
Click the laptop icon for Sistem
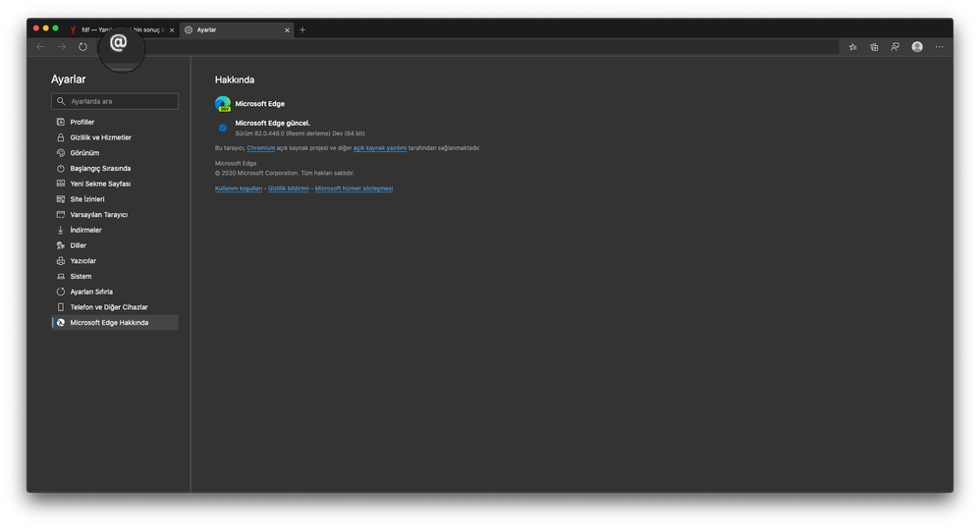(61, 276)
